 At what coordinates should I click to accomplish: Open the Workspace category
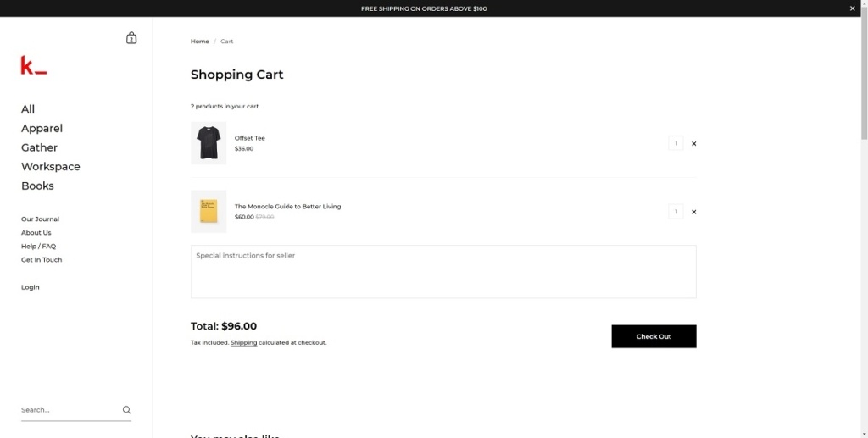(51, 167)
